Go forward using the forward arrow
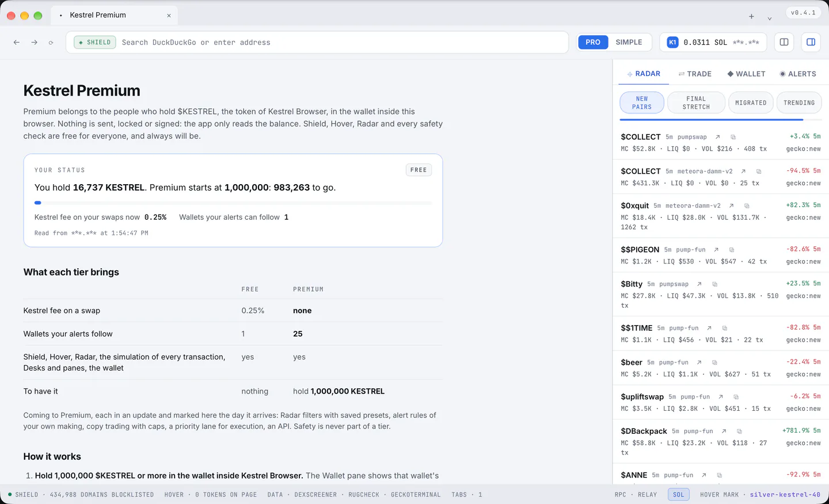The width and height of the screenshot is (829, 504). (x=35, y=43)
